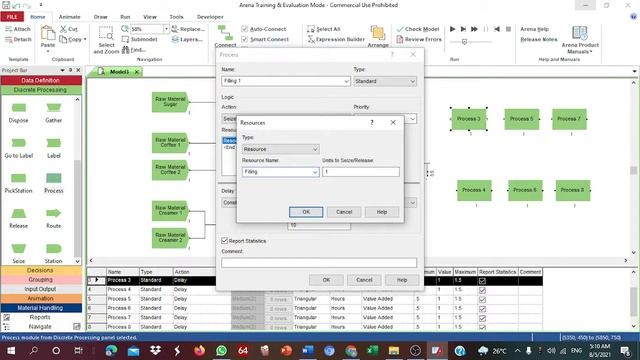The image size is (640, 360).
Task: Click the Connect tool icon
Action: (x=225, y=36)
